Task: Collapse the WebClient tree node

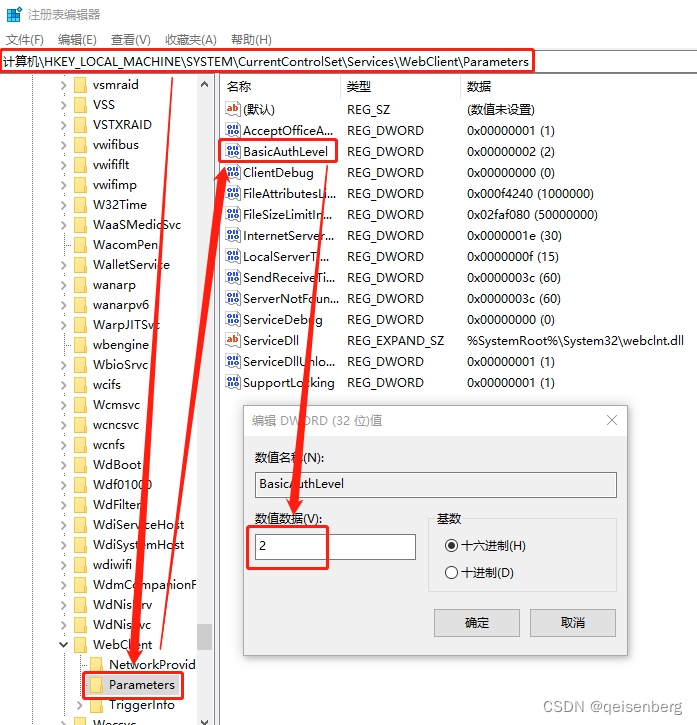Action: point(63,645)
